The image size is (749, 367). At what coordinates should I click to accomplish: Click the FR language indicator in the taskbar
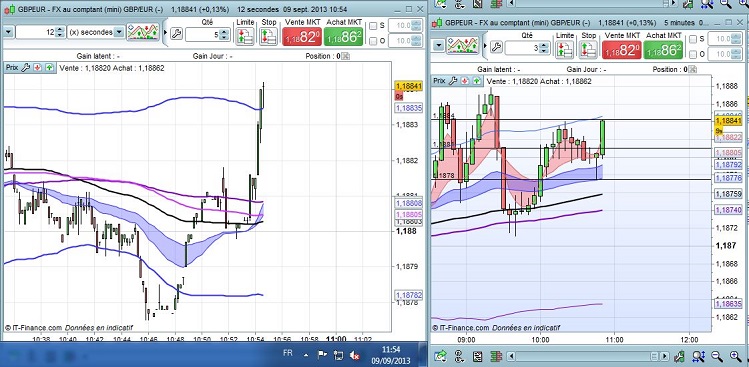288,353
